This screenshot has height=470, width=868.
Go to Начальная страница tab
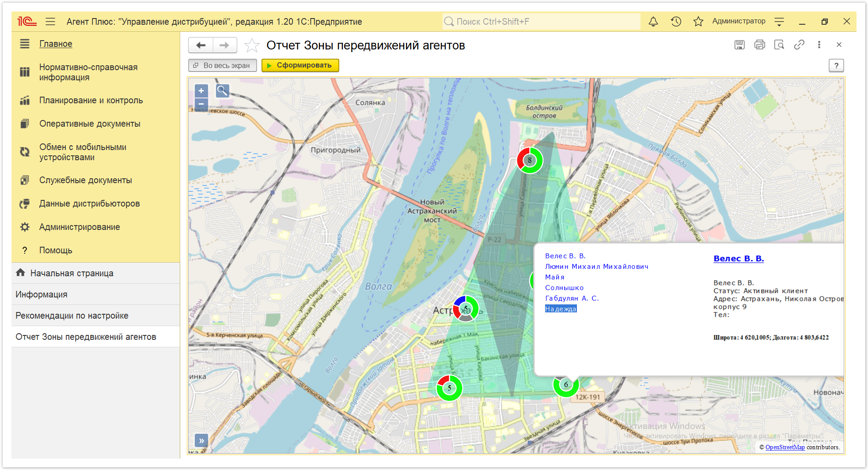96,273
